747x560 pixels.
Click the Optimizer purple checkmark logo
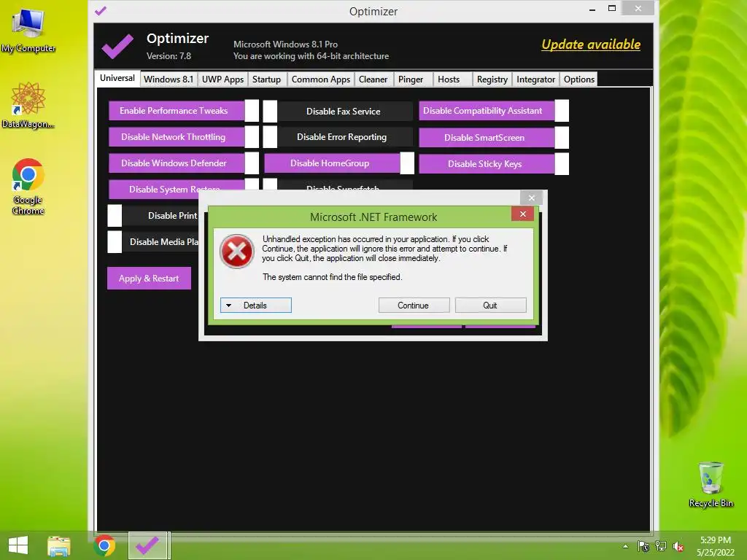click(117, 47)
